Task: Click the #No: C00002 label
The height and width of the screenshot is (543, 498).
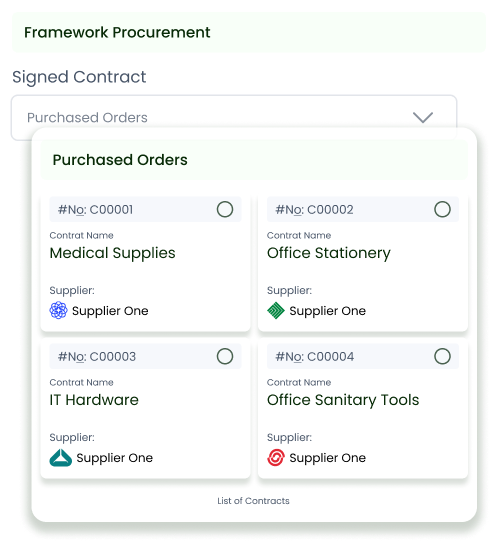Action: pos(314,210)
